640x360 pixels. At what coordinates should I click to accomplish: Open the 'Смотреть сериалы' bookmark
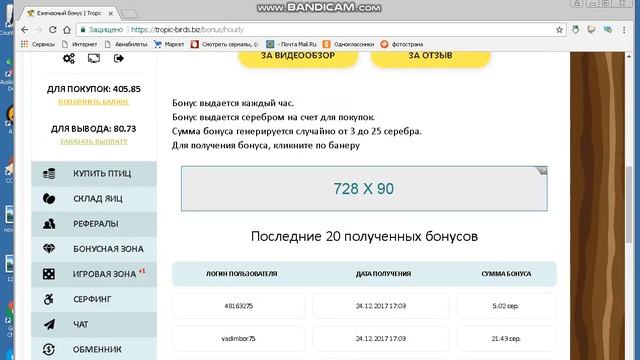(x=224, y=44)
